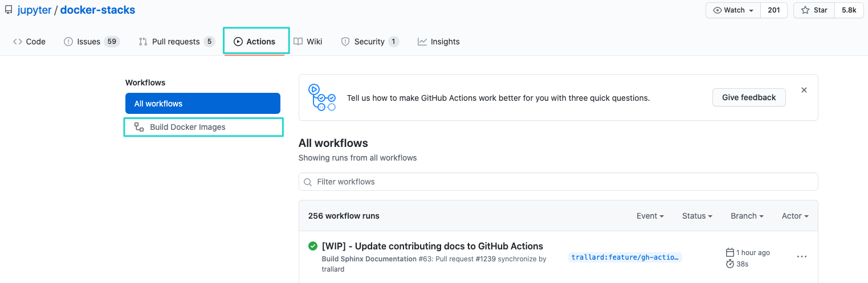Open the Issues tab
This screenshot has width=868, height=283.
click(x=91, y=42)
